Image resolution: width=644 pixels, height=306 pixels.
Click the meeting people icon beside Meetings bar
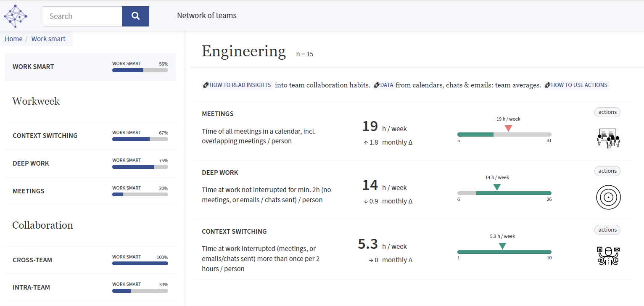pyautogui.click(x=607, y=138)
